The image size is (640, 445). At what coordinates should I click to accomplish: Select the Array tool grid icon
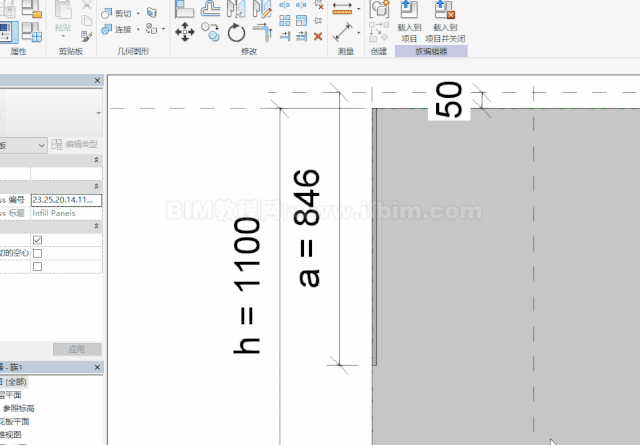point(285,20)
